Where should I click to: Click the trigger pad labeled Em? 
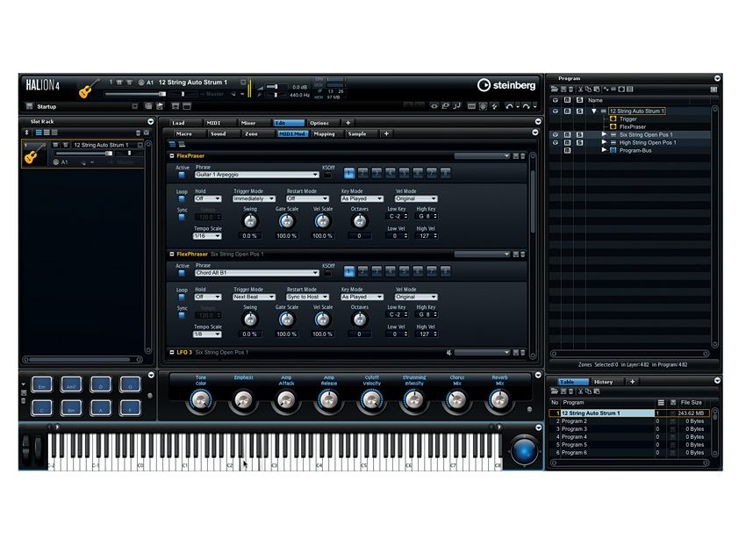(42, 384)
